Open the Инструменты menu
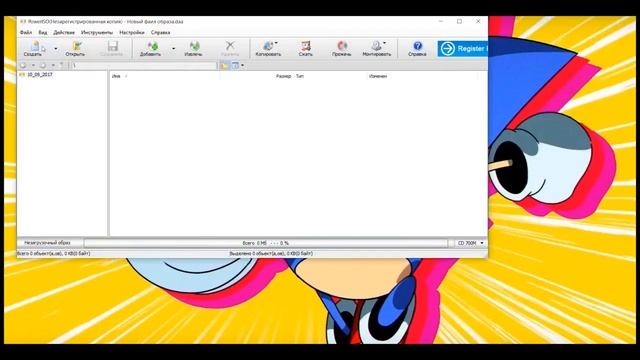Image resolution: width=640 pixels, height=360 pixels. [97, 32]
